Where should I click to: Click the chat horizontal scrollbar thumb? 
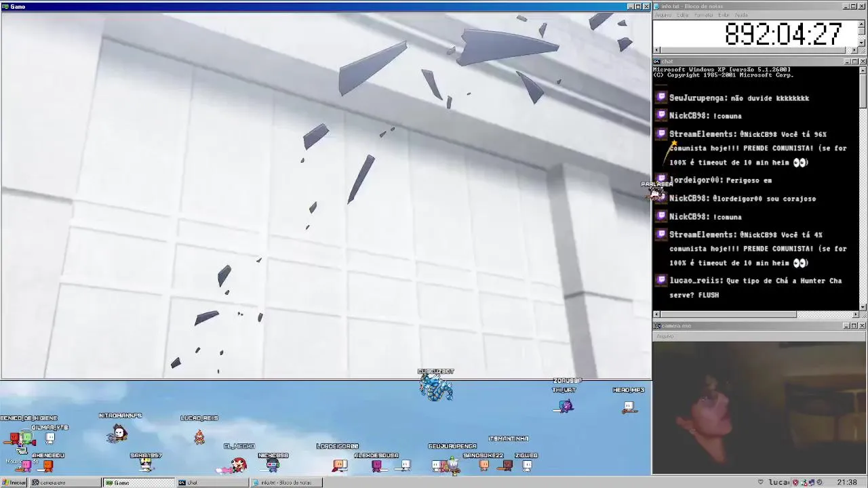pyautogui.click(x=728, y=314)
